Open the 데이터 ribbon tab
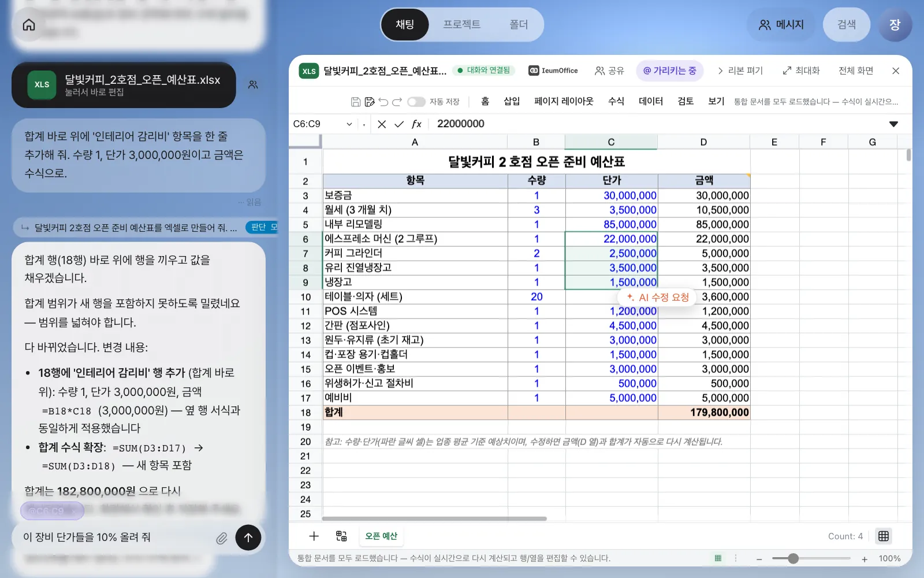Viewport: 924px width, 578px height. tap(651, 102)
